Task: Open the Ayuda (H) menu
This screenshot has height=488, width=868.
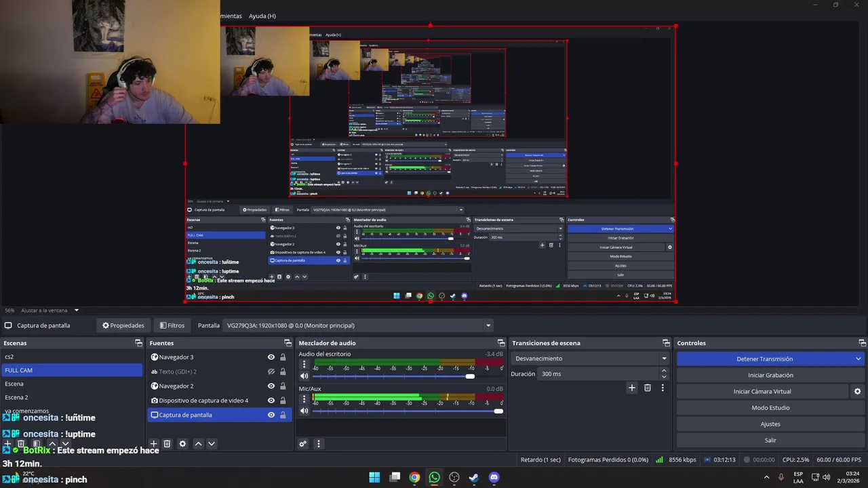Action: tap(262, 16)
